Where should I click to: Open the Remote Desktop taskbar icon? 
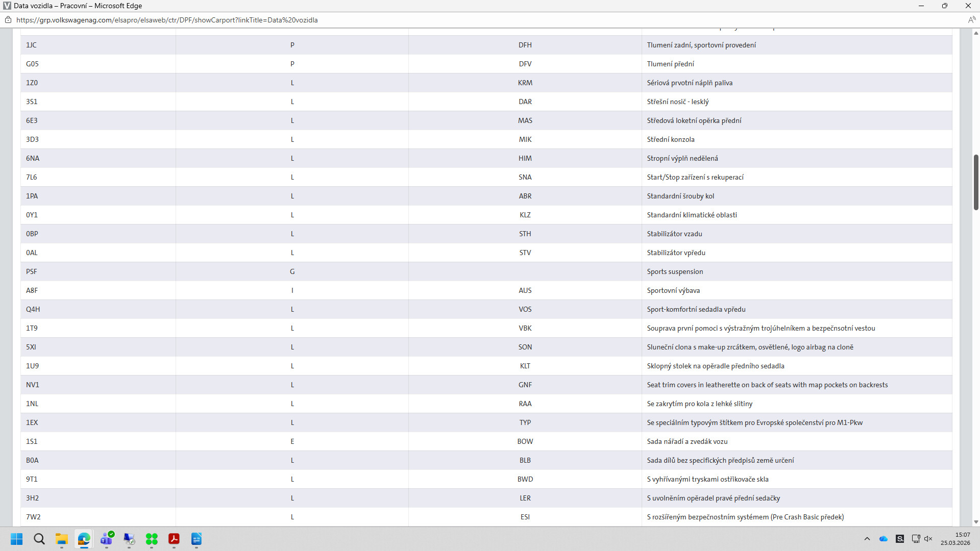(129, 539)
